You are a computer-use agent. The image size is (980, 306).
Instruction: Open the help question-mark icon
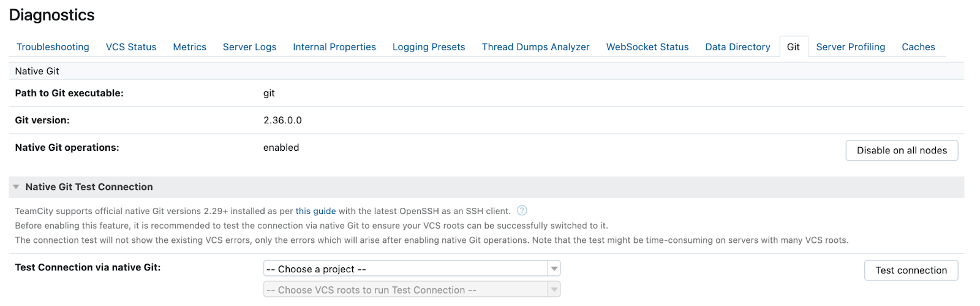(x=522, y=210)
